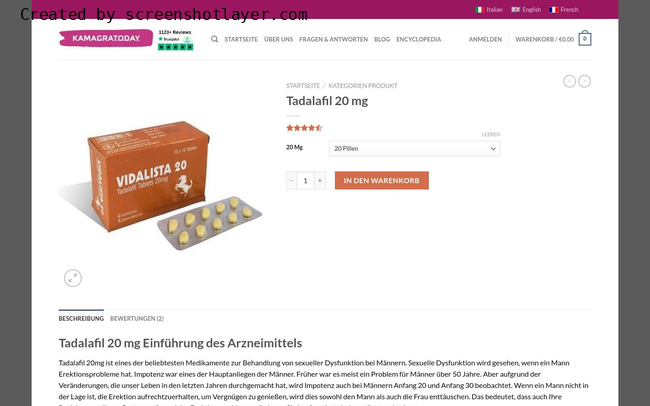This screenshot has height=406, width=650.
Task: Open Fragen & Antworten menu item
Action: point(333,39)
